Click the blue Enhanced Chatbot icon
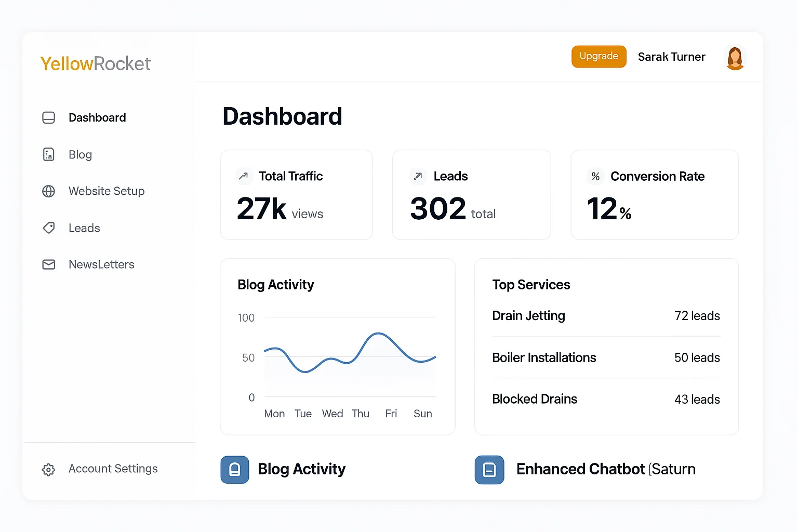Image resolution: width=798 pixels, height=532 pixels. tap(489, 470)
